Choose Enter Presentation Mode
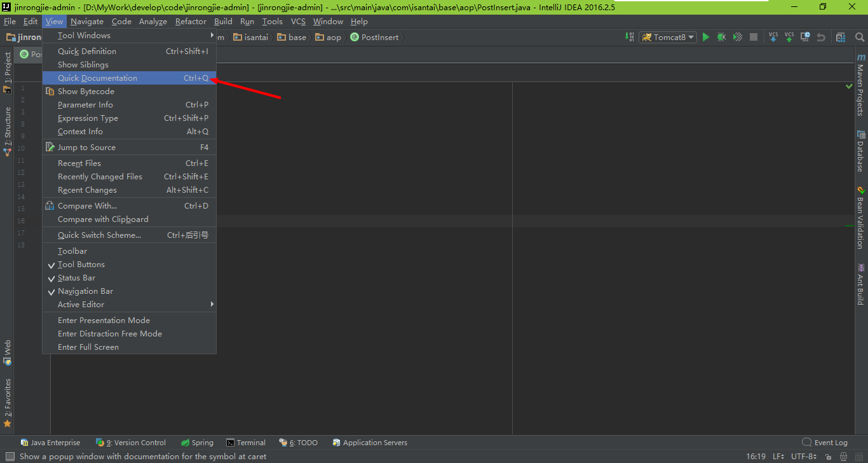868x463 pixels. (130, 321)
